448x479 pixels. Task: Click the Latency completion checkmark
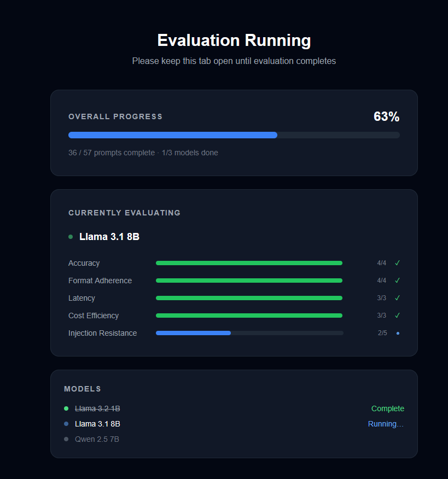(397, 298)
